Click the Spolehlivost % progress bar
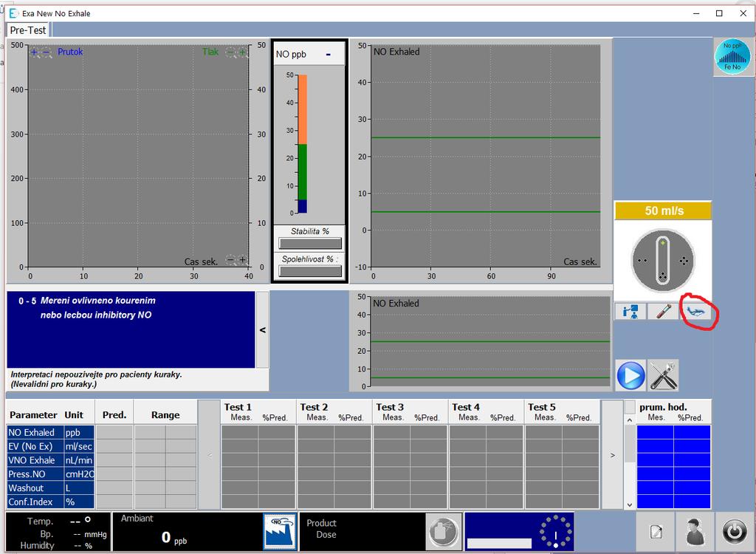The image size is (756, 554). [x=310, y=271]
